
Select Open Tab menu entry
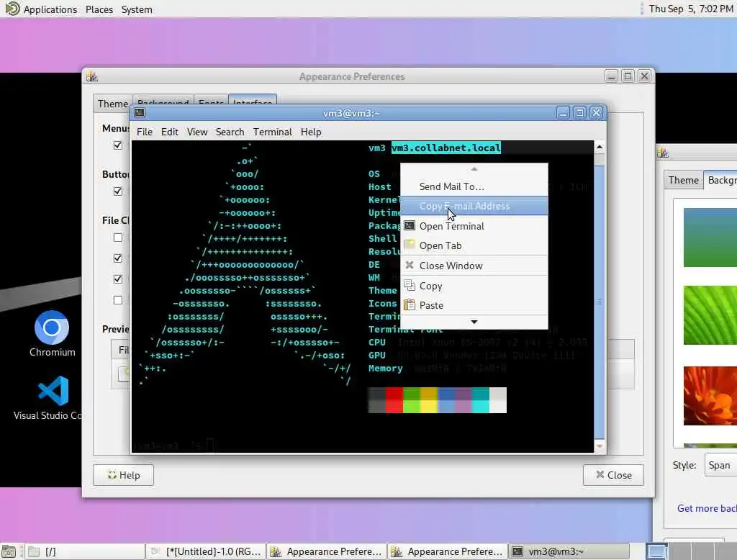[x=474, y=245]
